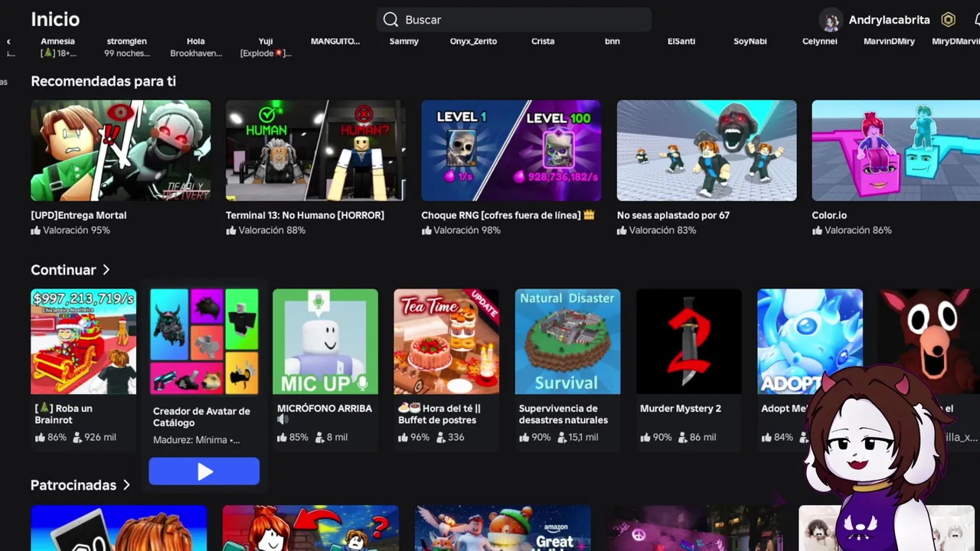Open the Inicio home heading

[55, 19]
